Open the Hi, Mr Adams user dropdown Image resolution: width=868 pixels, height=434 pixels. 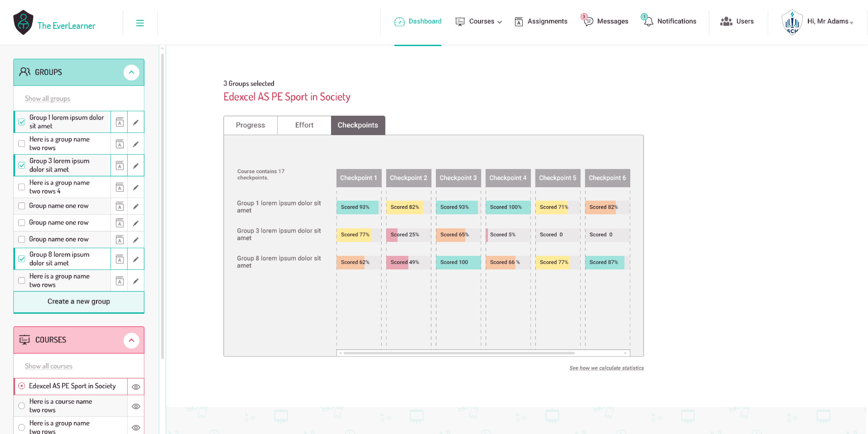(x=830, y=21)
